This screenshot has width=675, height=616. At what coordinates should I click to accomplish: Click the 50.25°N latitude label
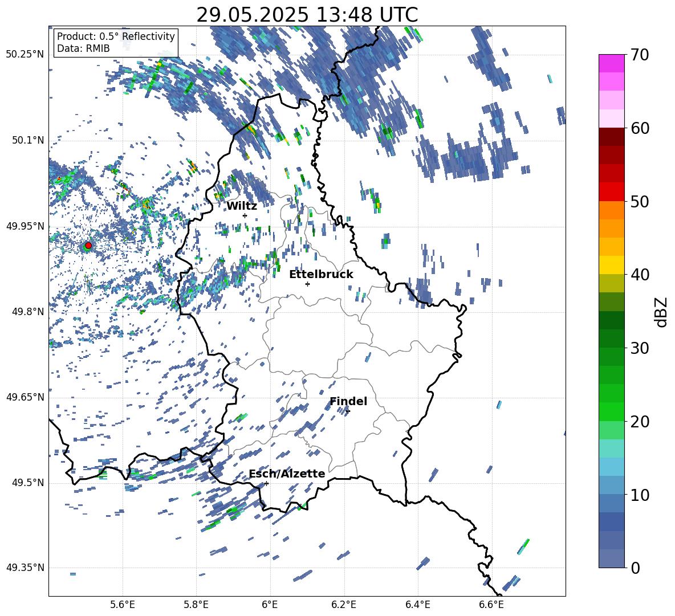point(25,55)
